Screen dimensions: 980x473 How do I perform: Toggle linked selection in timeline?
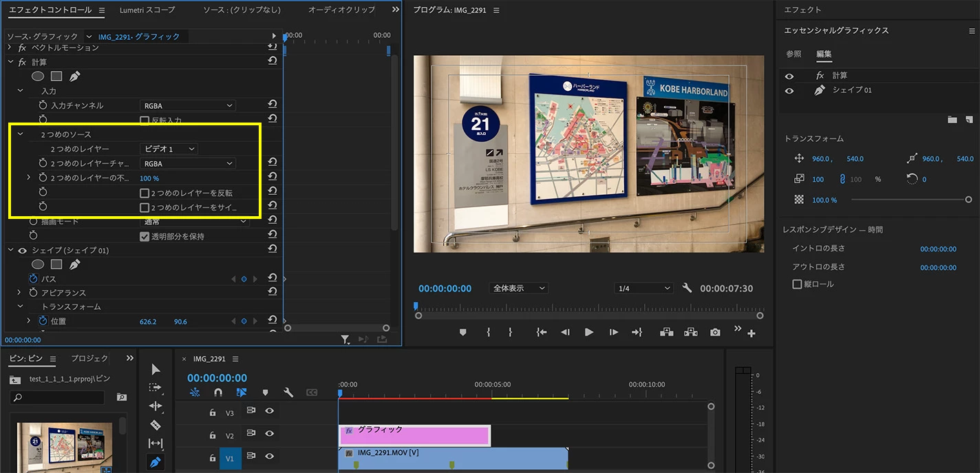tap(242, 392)
